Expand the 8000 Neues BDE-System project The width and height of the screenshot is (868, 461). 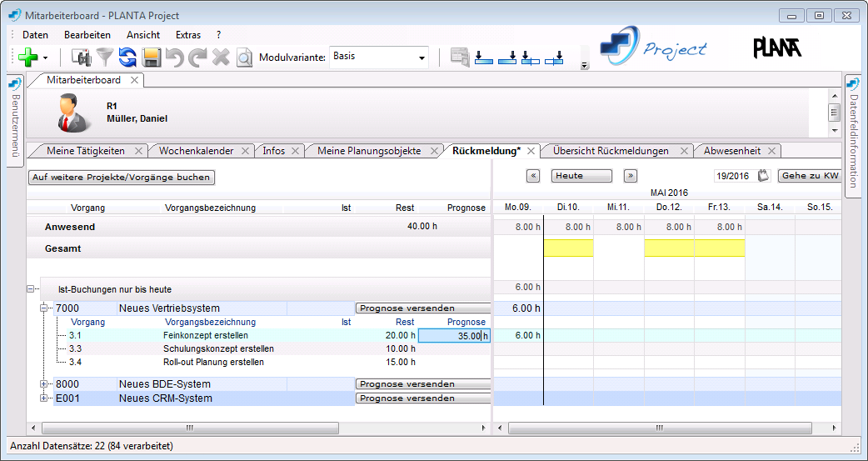click(44, 384)
